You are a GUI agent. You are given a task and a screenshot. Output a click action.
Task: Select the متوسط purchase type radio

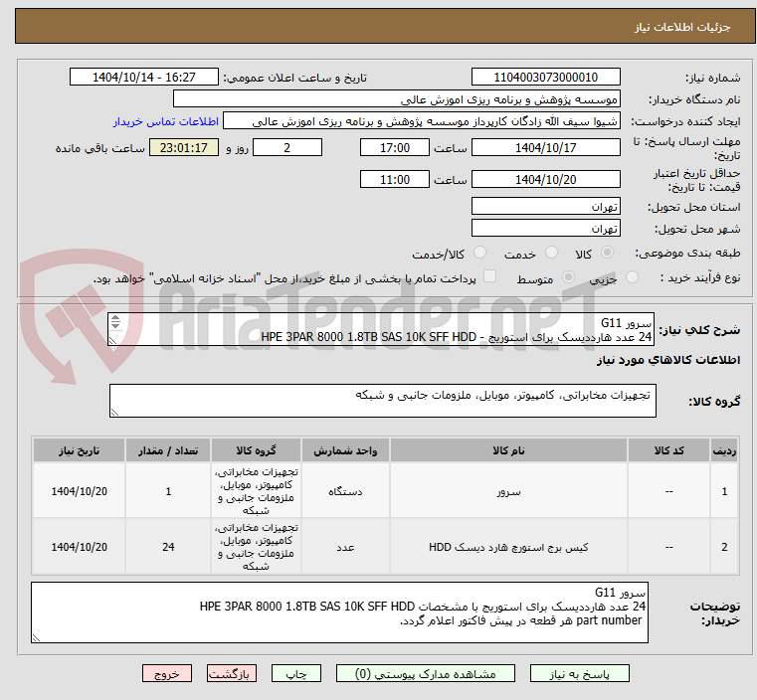click(569, 276)
